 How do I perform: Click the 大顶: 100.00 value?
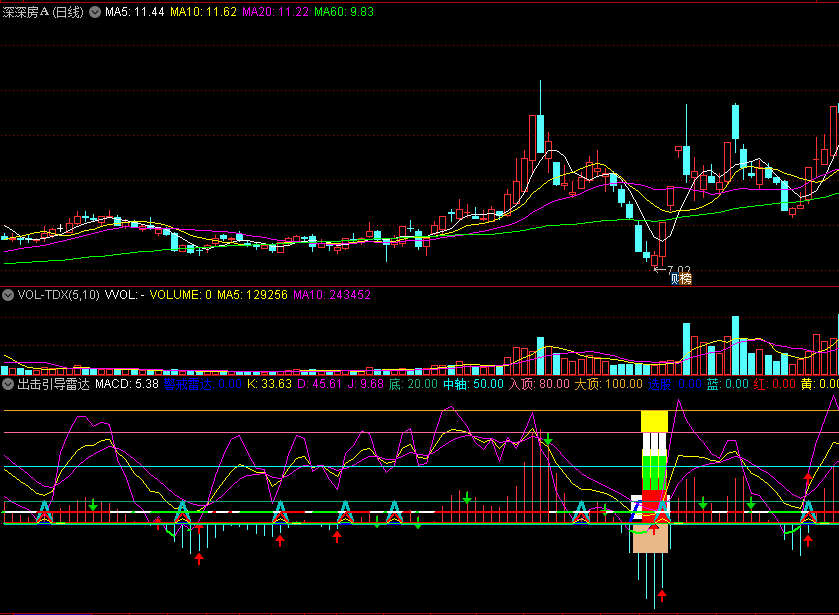pyautogui.click(x=608, y=384)
